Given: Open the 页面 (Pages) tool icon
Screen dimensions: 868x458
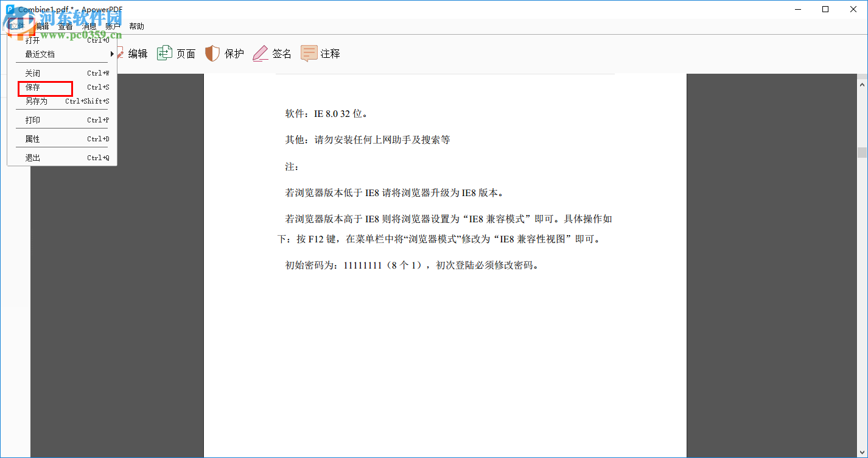Looking at the screenshot, I should [x=164, y=53].
